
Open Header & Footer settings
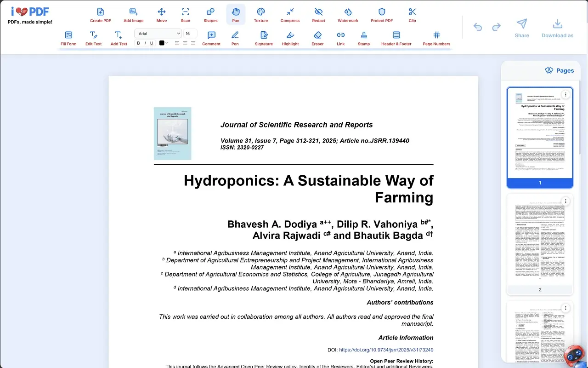pos(396,38)
